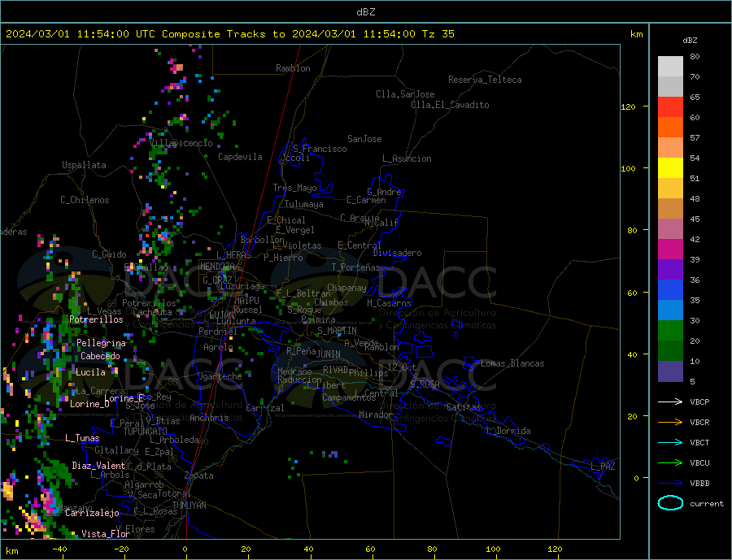Click the Pellegrina place label
Screen dimensions: 732x560
(102, 343)
